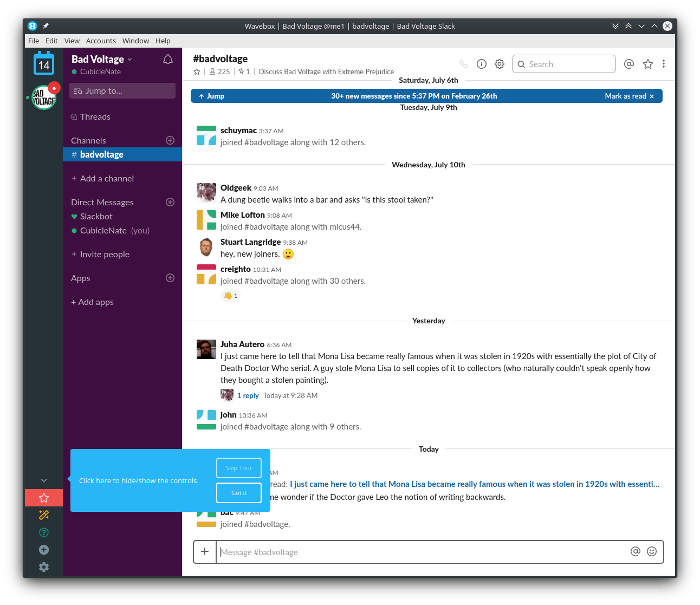700x605 pixels.
Task: Attach a file with the message plus button
Action: click(x=205, y=552)
